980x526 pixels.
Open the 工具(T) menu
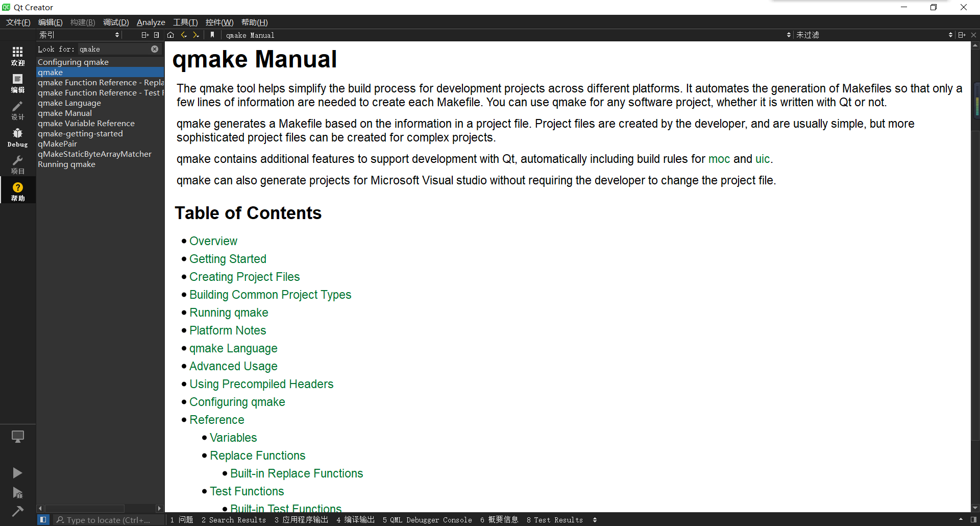click(x=185, y=22)
